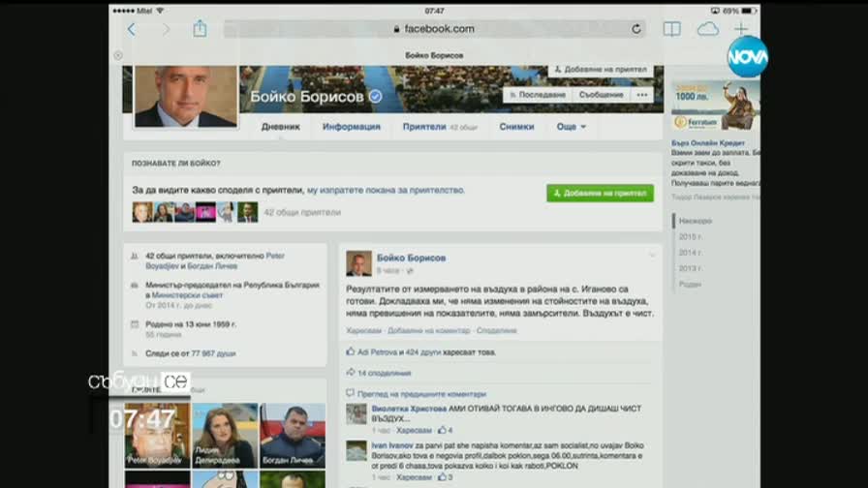Tap the battery indicator in status bar
The image size is (868, 488).
tap(749, 11)
